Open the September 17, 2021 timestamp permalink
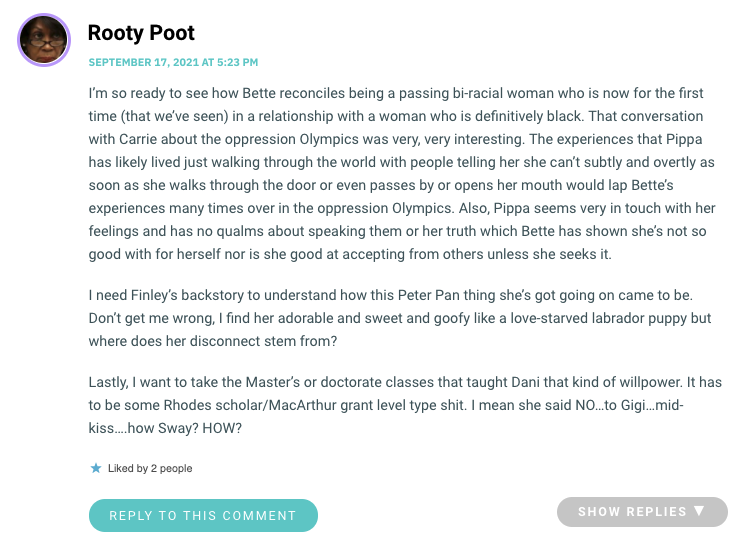 coord(173,62)
